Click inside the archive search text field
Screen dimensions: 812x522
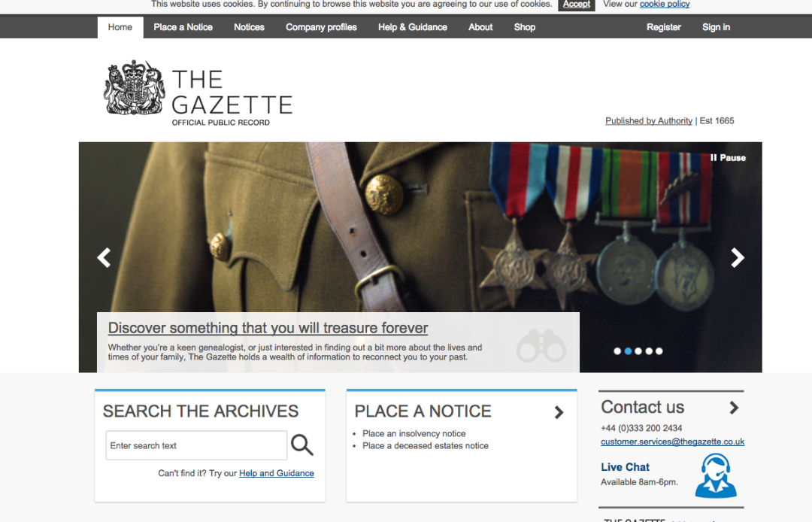195,445
